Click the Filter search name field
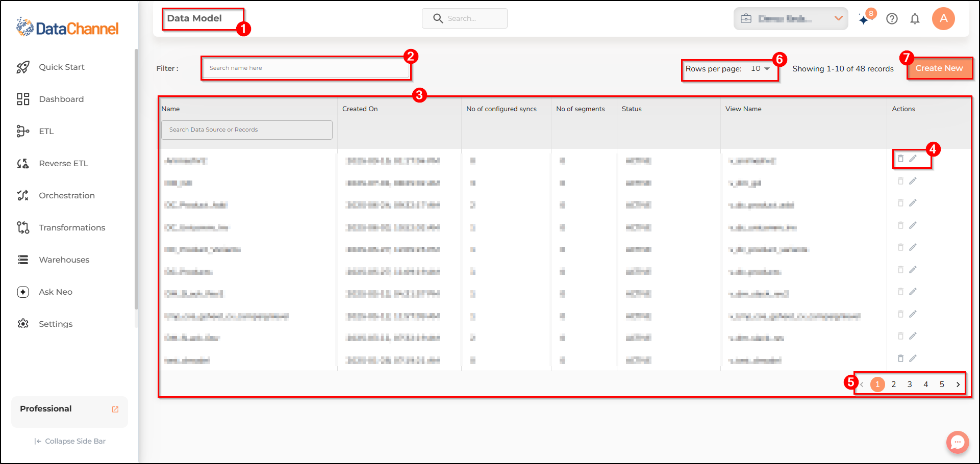The image size is (980, 464). pyautogui.click(x=306, y=68)
